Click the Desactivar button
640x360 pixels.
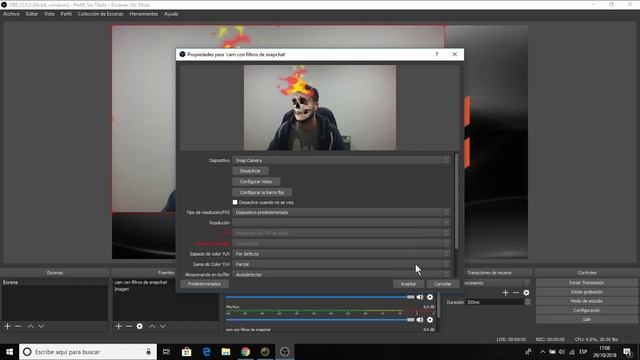pos(250,171)
